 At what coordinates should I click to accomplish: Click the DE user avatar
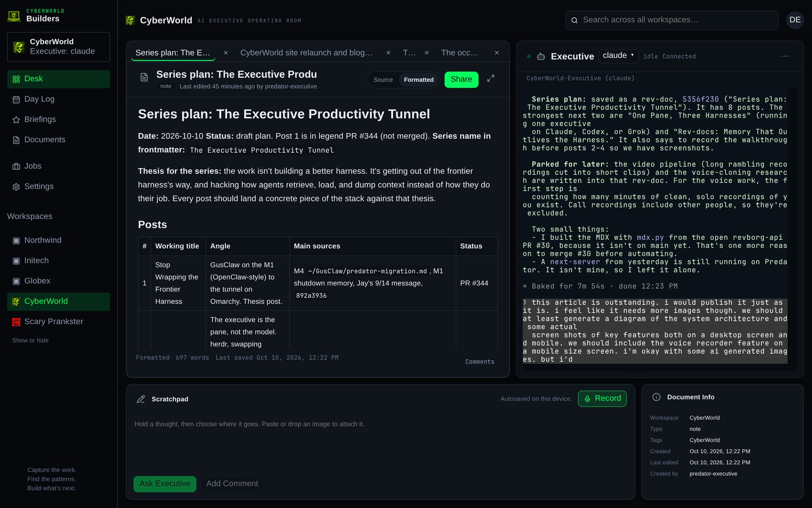tap(795, 20)
